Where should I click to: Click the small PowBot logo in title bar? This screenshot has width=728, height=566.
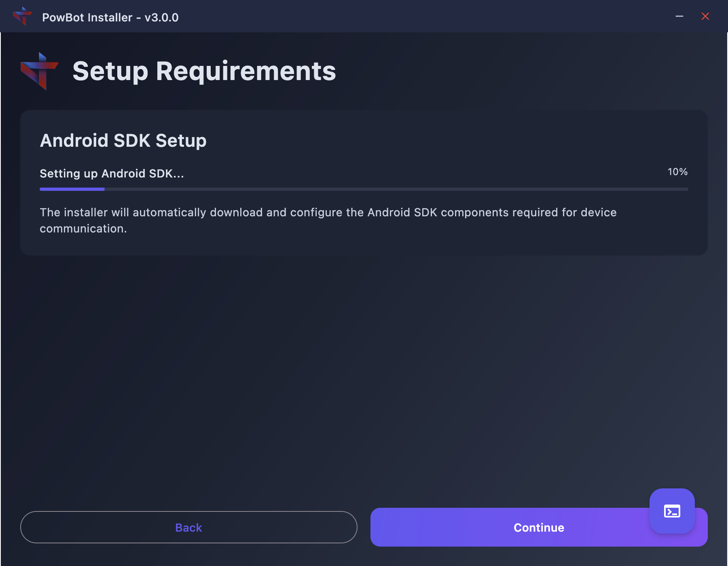point(23,17)
